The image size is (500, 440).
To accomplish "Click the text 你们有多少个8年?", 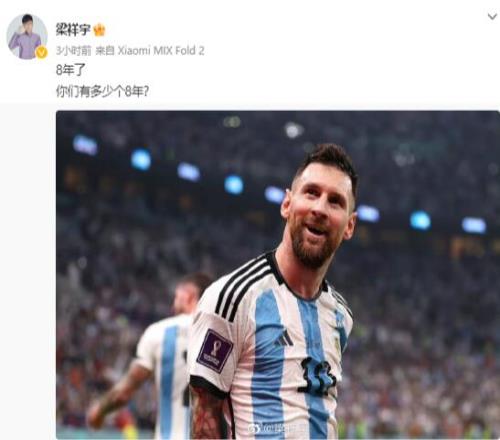I will click(x=102, y=91).
